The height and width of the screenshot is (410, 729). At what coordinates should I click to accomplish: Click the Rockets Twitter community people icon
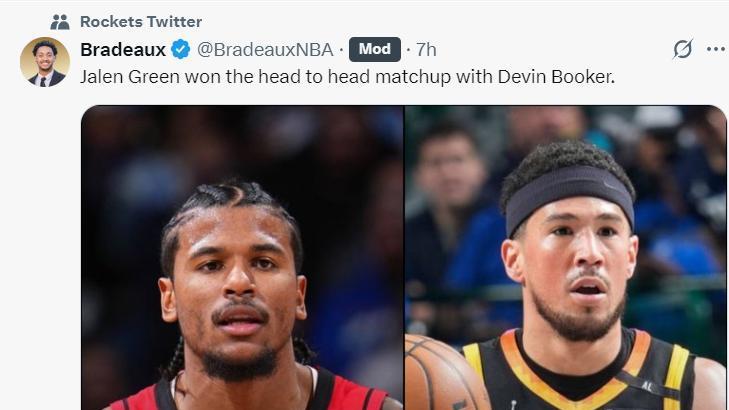(60, 22)
